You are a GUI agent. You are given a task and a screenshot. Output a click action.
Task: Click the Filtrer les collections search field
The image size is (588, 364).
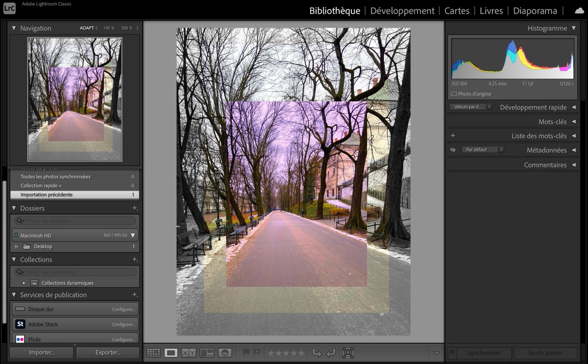[x=75, y=272]
